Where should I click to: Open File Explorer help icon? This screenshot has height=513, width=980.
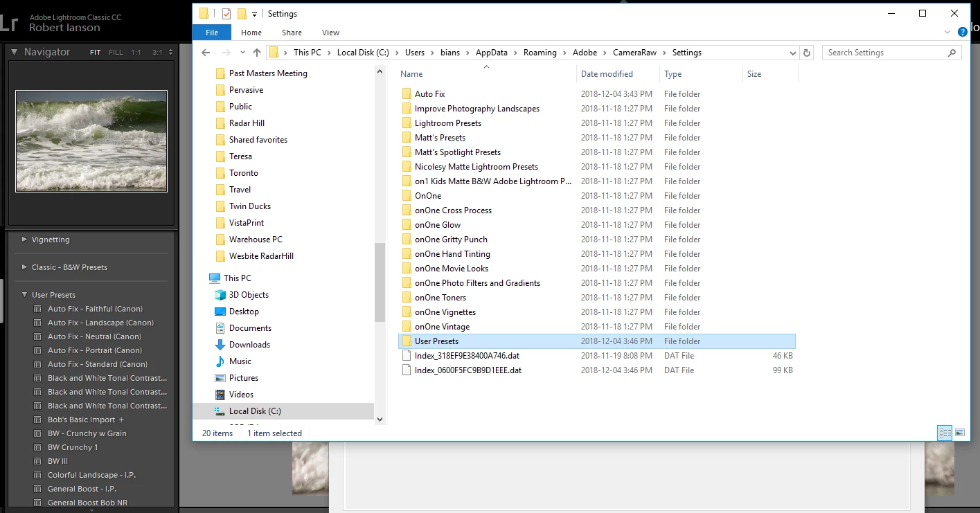click(x=963, y=32)
